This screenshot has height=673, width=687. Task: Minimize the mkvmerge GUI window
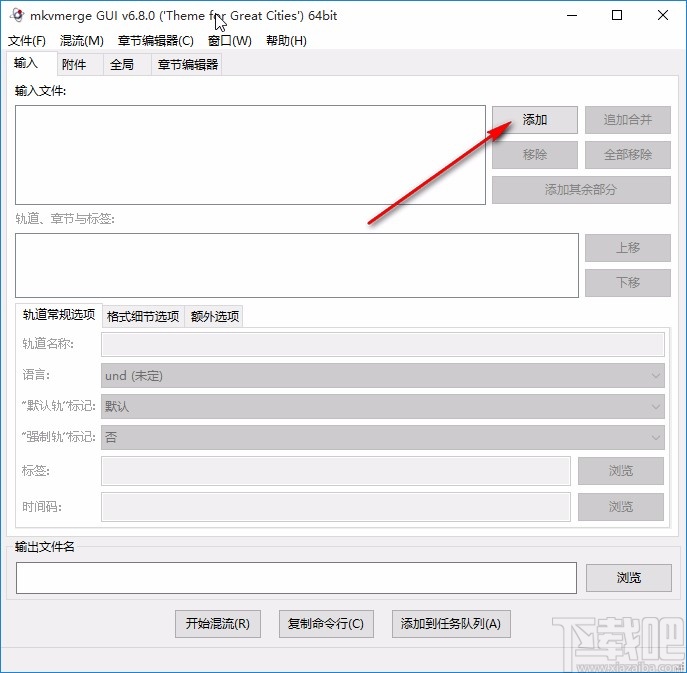click(x=572, y=15)
